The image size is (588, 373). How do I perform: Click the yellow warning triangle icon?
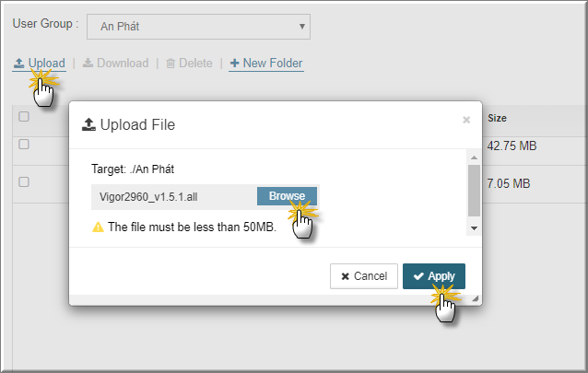click(x=98, y=227)
